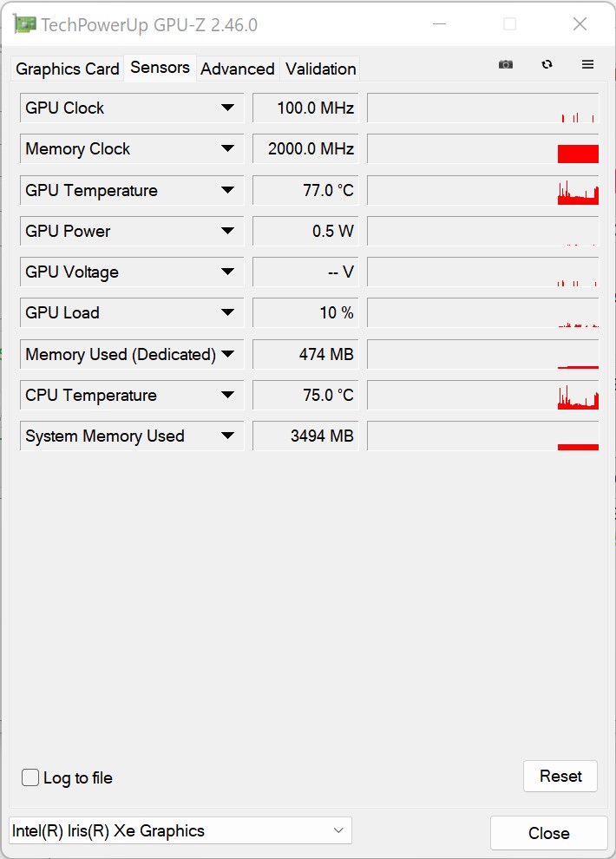Open the hamburger menu icon

(587, 64)
